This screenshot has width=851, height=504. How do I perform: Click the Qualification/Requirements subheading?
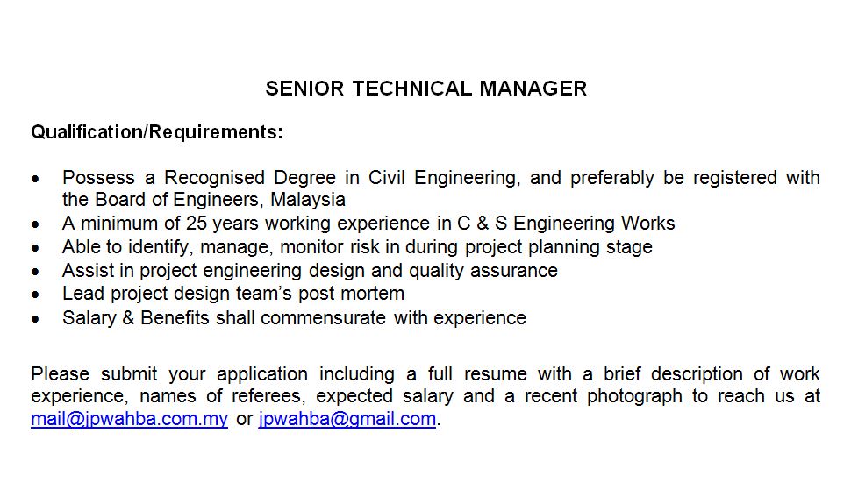pos(157,132)
